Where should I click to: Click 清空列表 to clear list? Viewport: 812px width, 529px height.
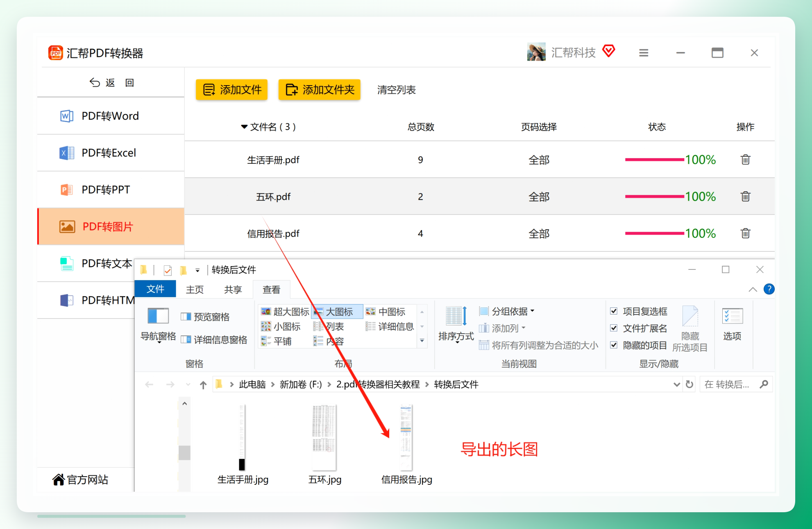coord(397,90)
